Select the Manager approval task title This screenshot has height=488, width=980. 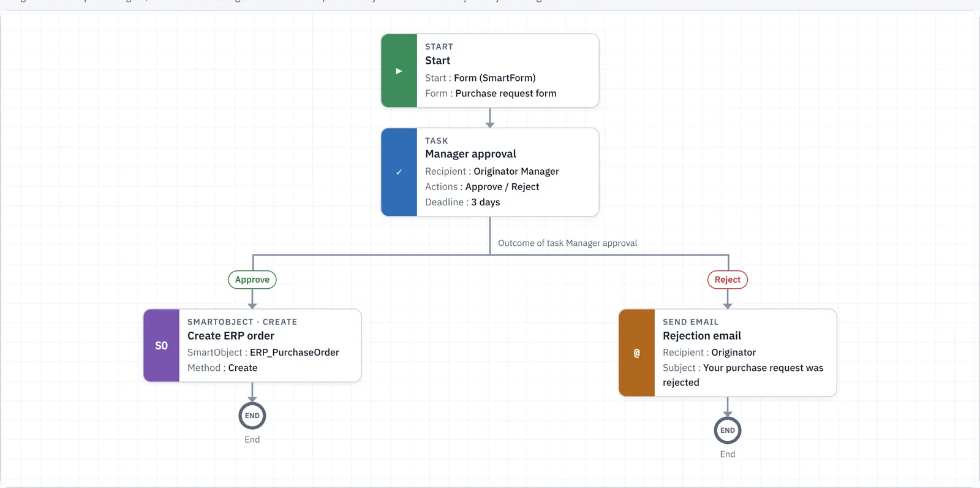tap(470, 154)
